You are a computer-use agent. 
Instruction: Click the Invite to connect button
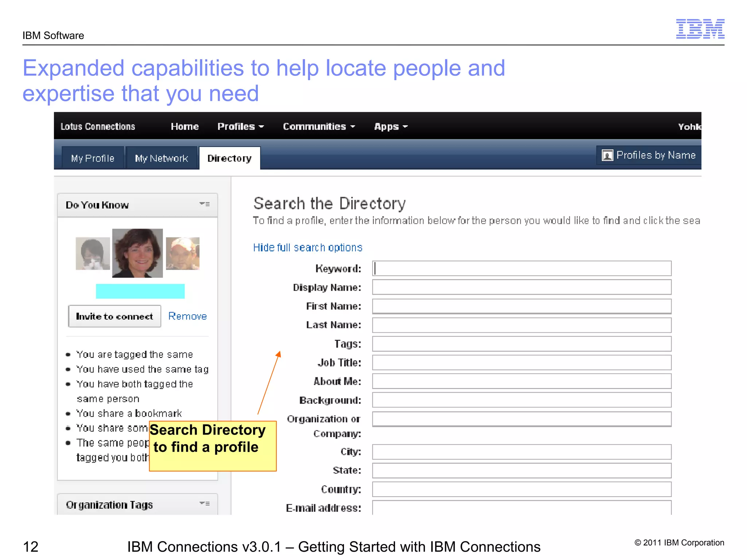(115, 316)
